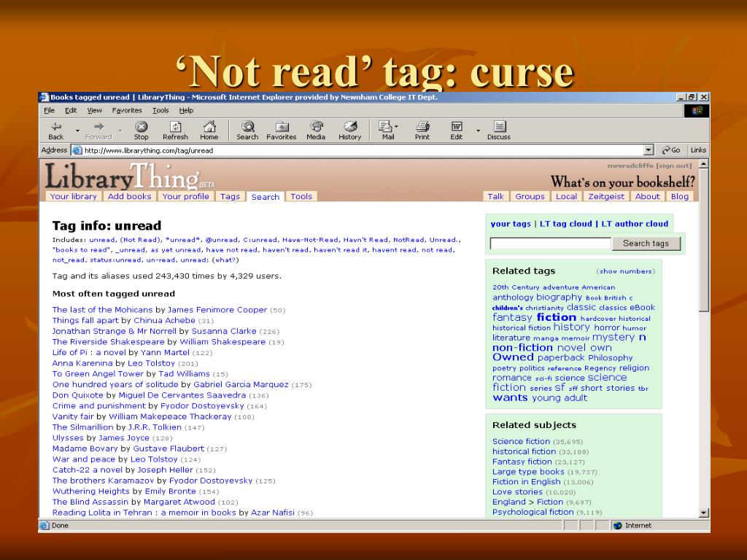Click the Search tags button
Image resolution: width=747 pixels, height=560 pixels.
[x=646, y=244]
